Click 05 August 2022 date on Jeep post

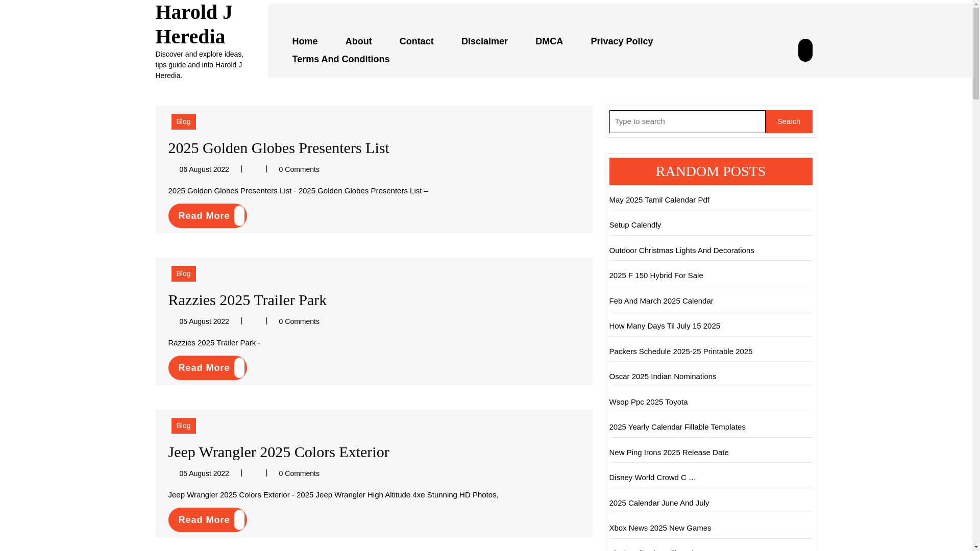pos(204,473)
